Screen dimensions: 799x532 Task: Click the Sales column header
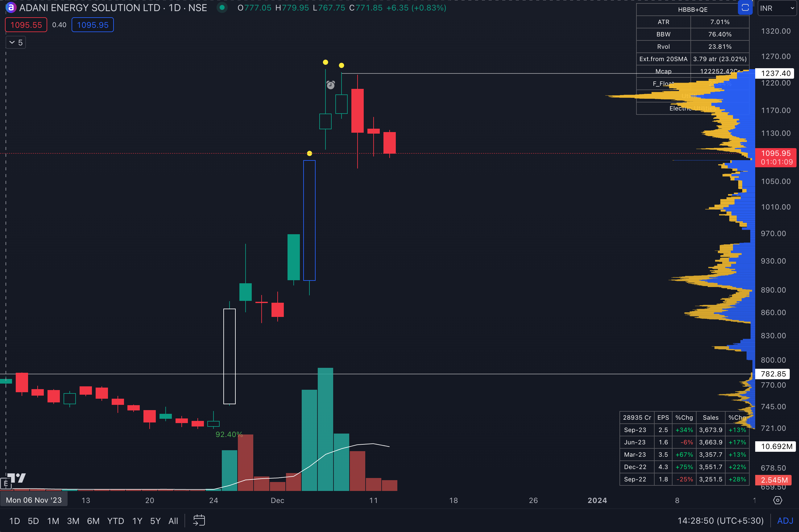(710, 418)
